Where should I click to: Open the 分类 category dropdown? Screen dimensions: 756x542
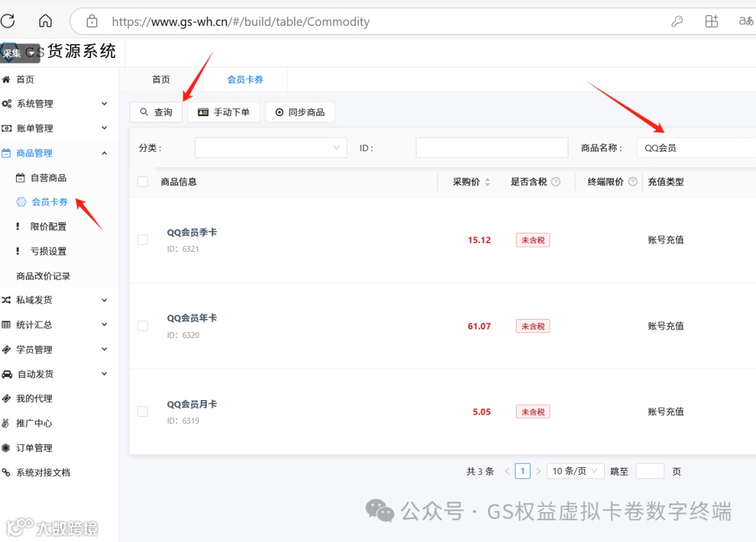[x=271, y=148]
